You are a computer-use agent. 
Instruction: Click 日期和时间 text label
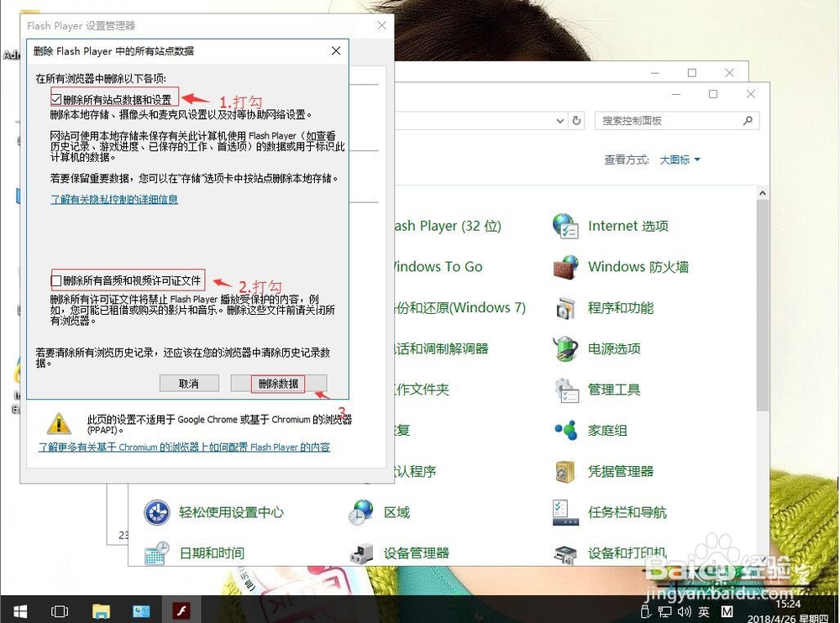(212, 552)
